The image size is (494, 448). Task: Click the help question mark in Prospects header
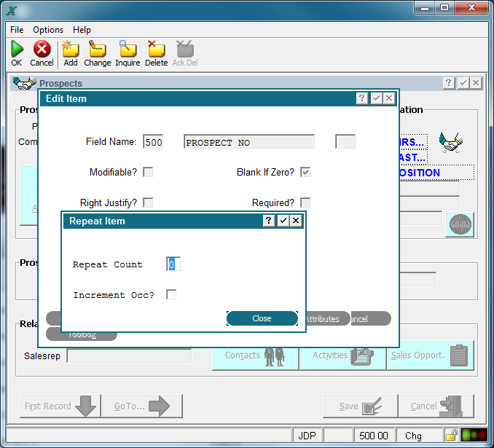tap(449, 83)
